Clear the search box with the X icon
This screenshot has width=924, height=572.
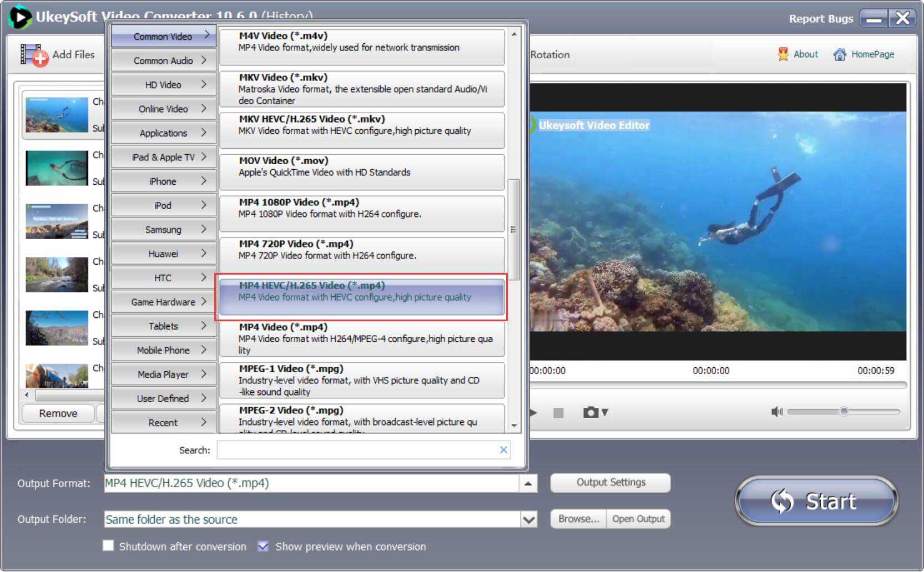[503, 450]
